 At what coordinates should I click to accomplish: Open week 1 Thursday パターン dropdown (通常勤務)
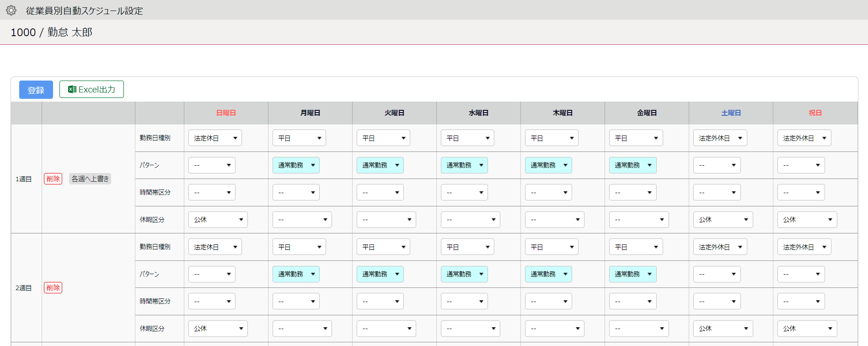[548, 165]
